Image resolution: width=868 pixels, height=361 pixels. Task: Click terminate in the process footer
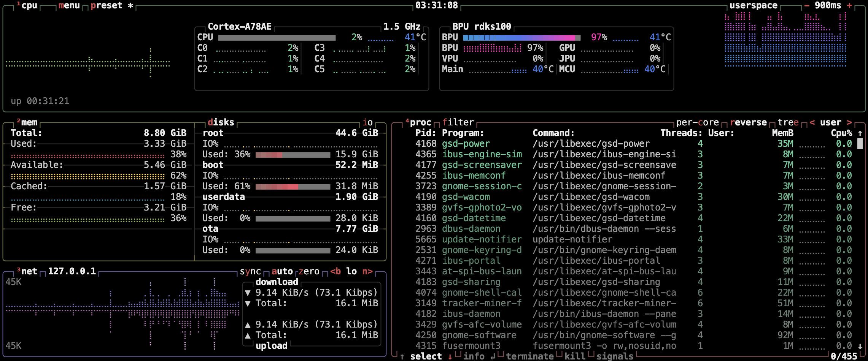[530, 356]
